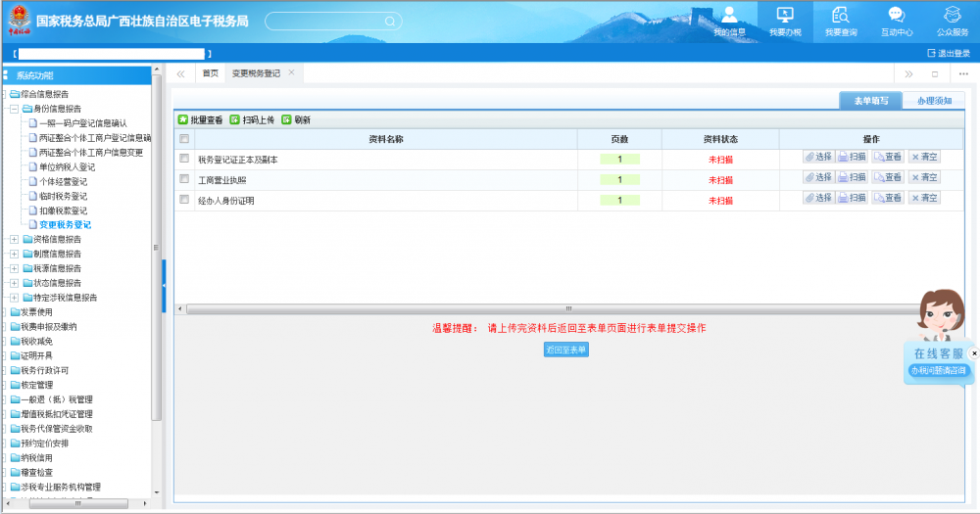This screenshot has width=980, height=514.
Task: Tick the 经办人身份证明 row checkbox
Action: tap(183, 200)
